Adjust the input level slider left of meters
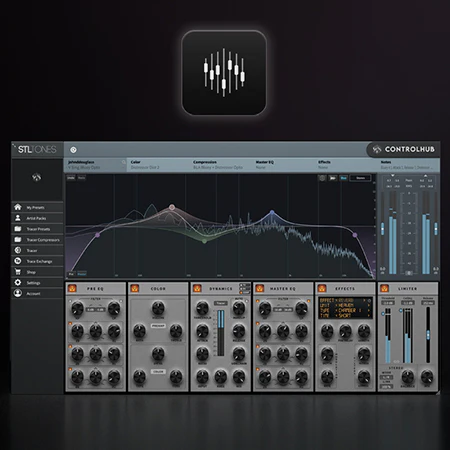This screenshot has width=450, height=450. 382,229
